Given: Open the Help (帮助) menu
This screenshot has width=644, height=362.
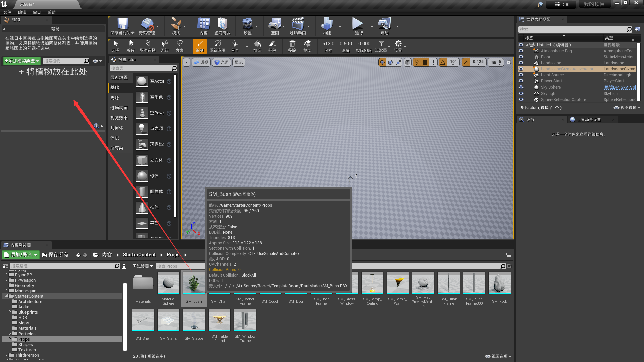Looking at the screenshot, I should click(52, 12).
